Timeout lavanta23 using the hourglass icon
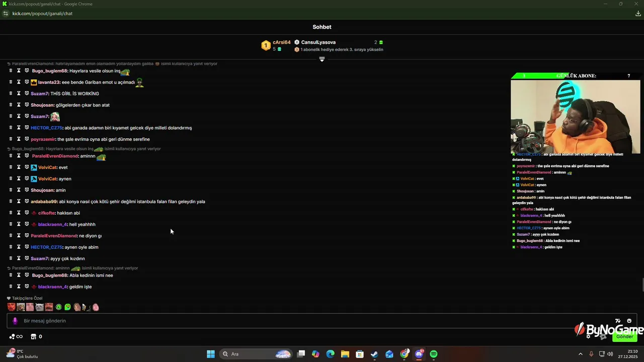 point(19,82)
